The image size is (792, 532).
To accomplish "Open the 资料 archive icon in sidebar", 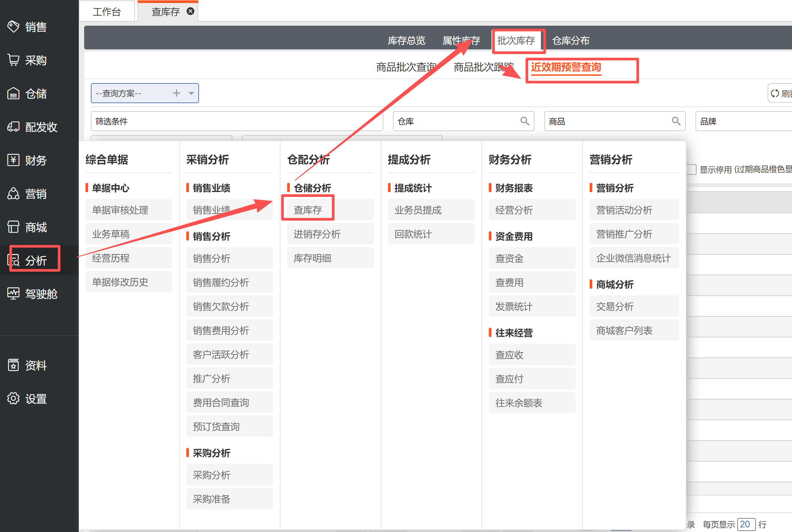I will pyautogui.click(x=13, y=365).
